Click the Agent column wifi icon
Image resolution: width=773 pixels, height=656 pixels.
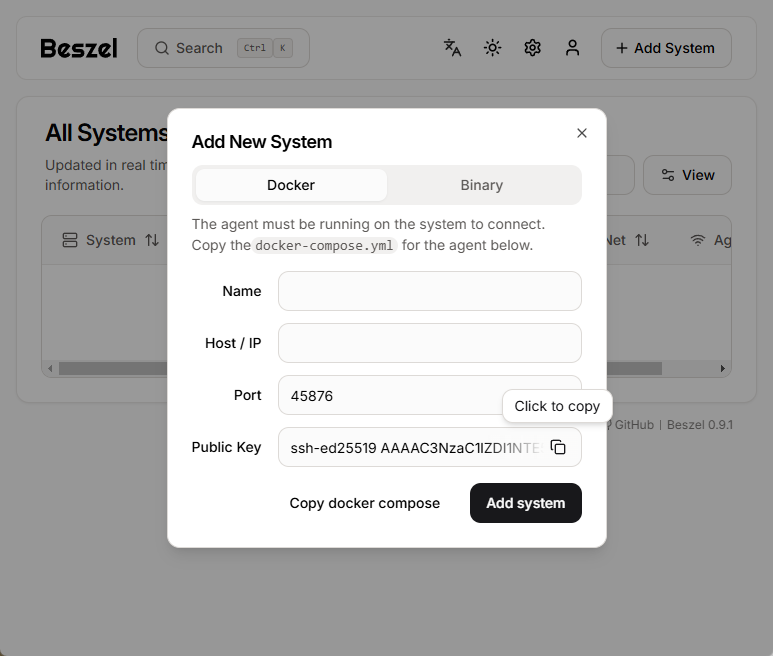pos(698,240)
